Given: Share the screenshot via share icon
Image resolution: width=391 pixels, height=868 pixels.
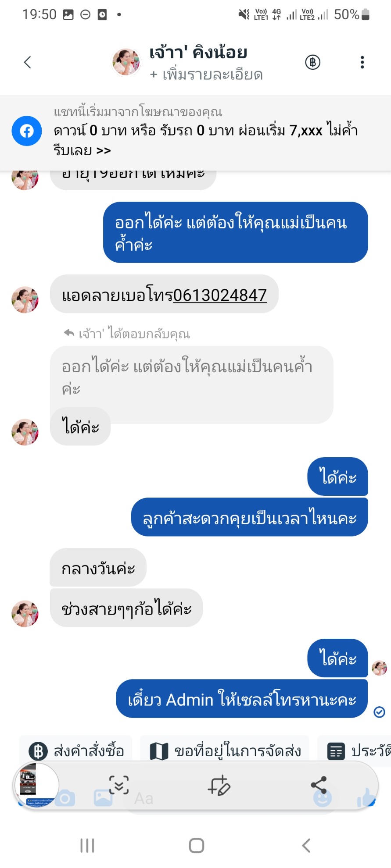Looking at the screenshot, I should [319, 785].
